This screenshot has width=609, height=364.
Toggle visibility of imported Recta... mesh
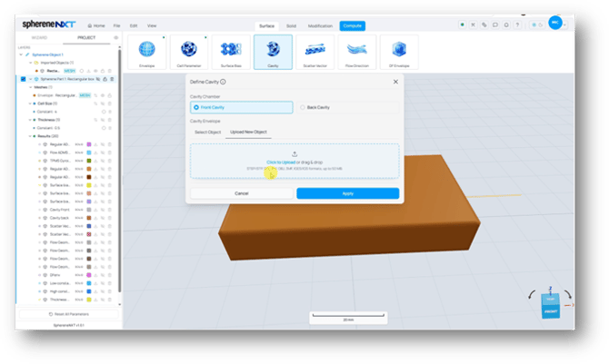click(95, 71)
